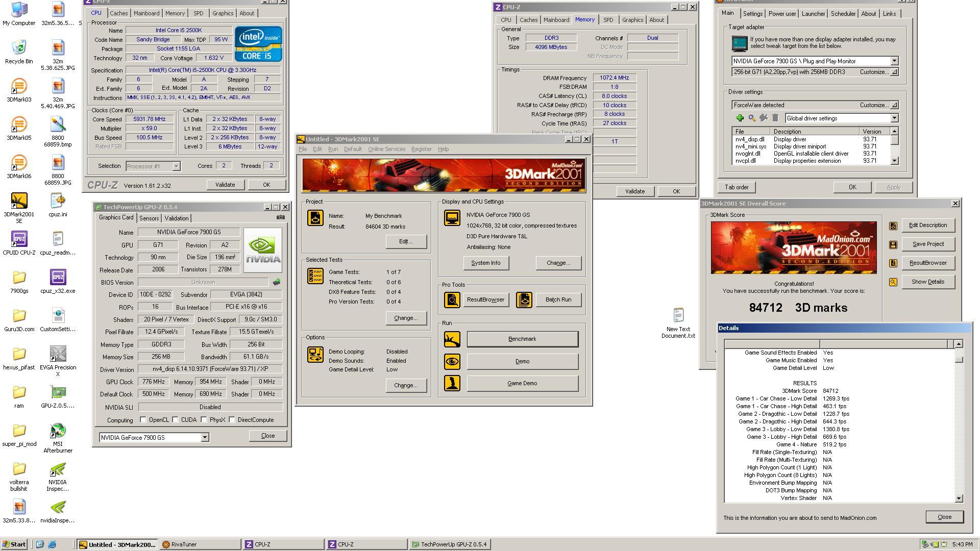Image resolution: width=980 pixels, height=551 pixels.
Task: Click the System Info button
Action: 485,263
